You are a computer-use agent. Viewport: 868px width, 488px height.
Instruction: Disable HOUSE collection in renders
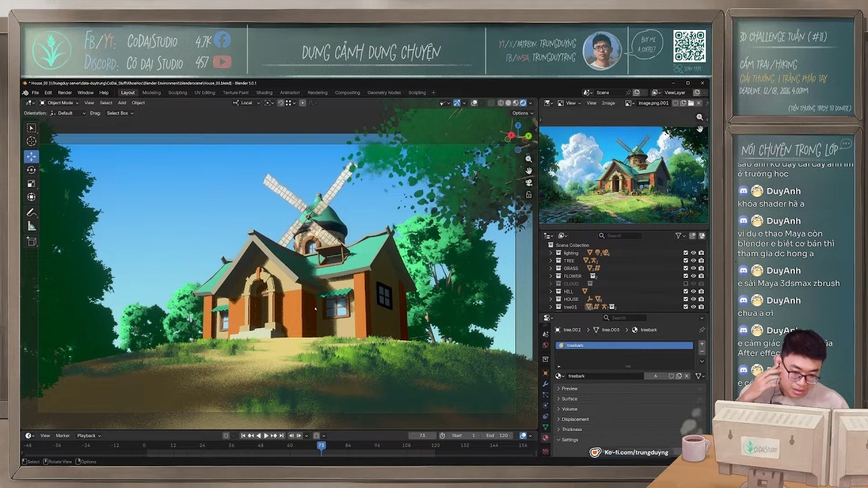click(701, 299)
